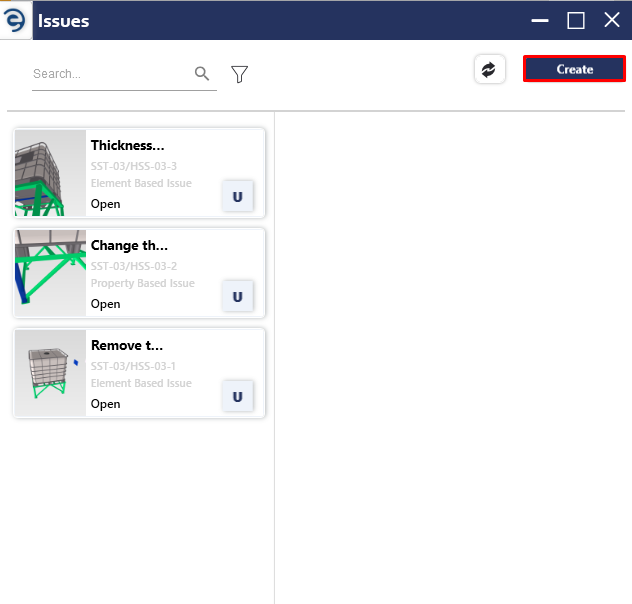This screenshot has width=632, height=604.
Task: Click Element Based Issue label on Remove card
Action: pyautogui.click(x=141, y=383)
